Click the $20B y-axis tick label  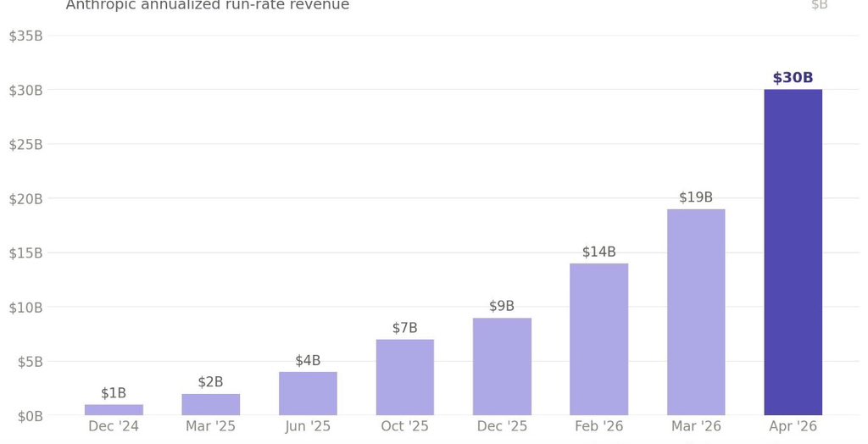click(x=26, y=199)
